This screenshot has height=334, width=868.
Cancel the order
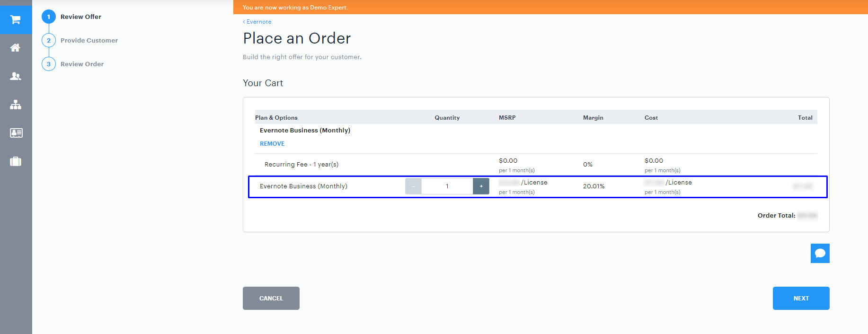[271, 298]
